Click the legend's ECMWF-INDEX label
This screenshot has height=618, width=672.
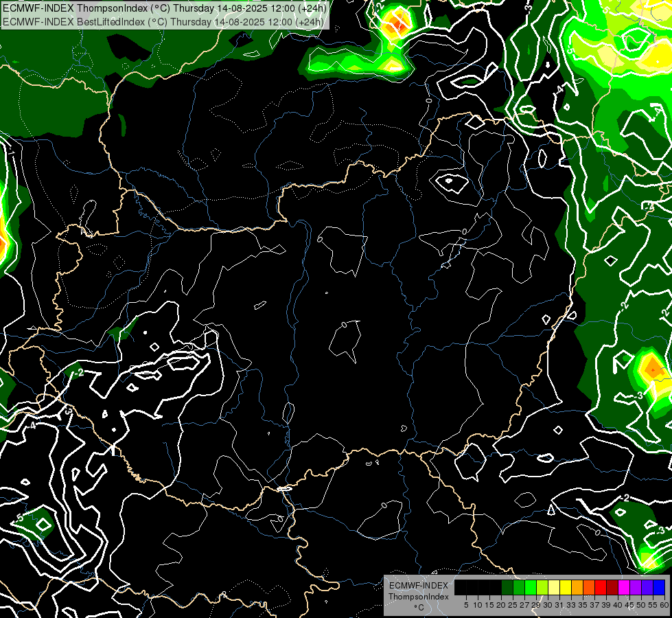[x=418, y=586]
